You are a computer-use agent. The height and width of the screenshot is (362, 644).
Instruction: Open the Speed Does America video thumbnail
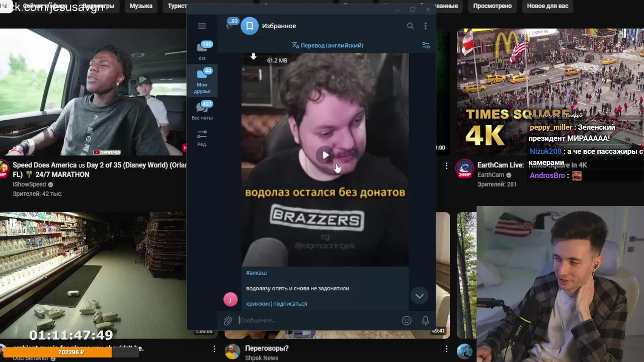[93, 92]
